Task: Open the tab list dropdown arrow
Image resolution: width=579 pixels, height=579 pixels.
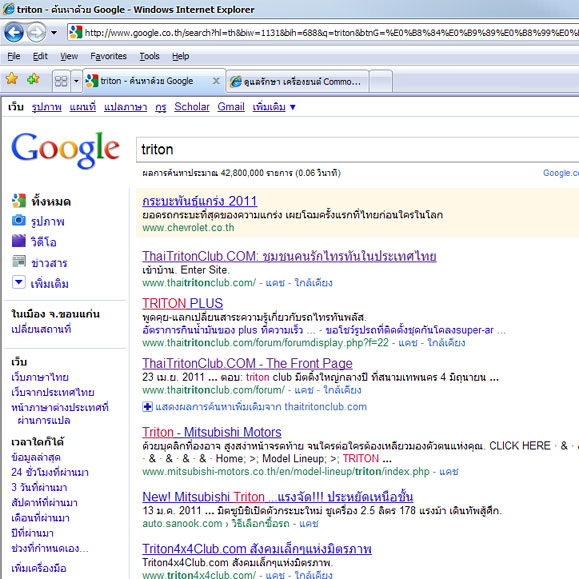Action: 76,81
